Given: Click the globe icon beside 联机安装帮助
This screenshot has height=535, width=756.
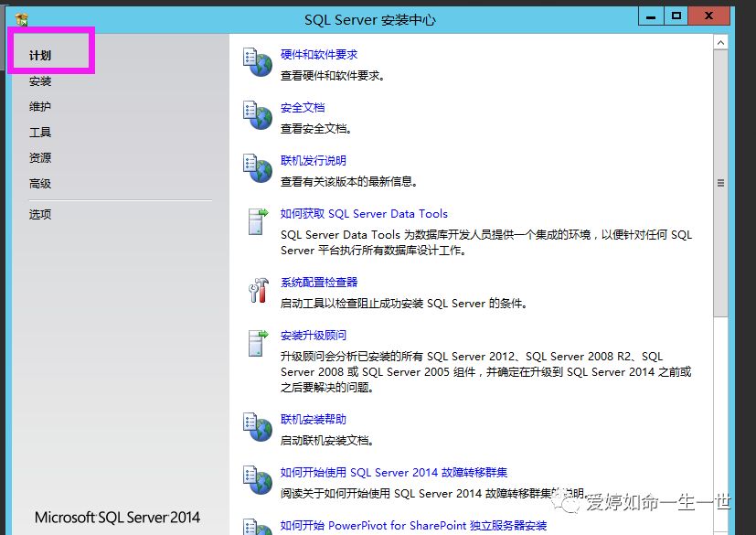Looking at the screenshot, I should (258, 427).
